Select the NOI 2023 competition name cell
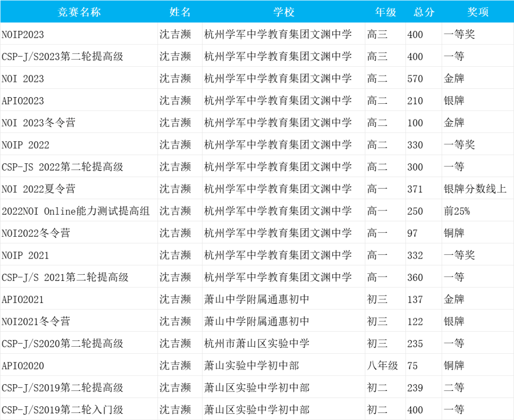The width and height of the screenshot is (514, 420). coord(23,79)
